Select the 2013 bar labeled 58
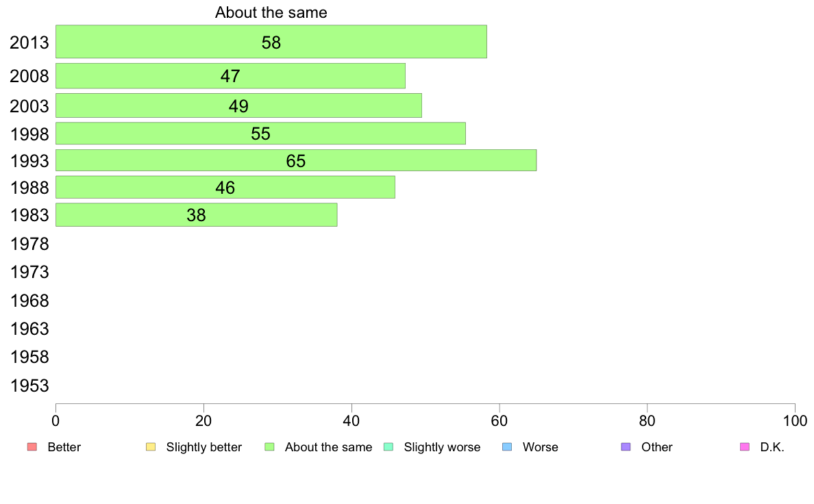 [271, 42]
